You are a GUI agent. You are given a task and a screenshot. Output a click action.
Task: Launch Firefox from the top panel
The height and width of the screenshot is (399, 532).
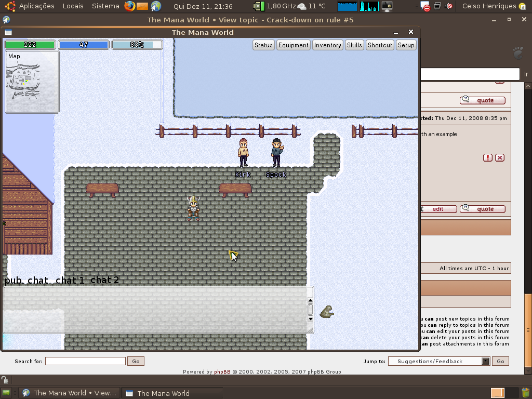(129, 6)
